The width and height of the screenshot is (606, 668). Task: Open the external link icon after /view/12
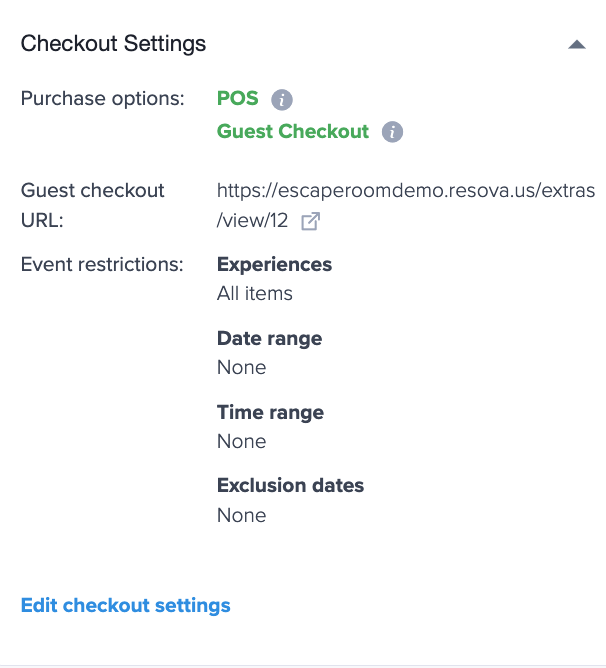[310, 221]
